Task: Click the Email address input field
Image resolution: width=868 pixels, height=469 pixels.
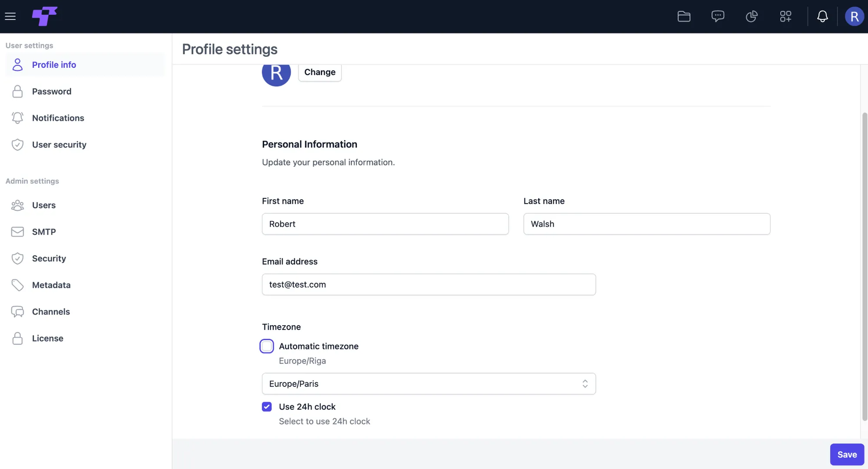Action: click(428, 284)
